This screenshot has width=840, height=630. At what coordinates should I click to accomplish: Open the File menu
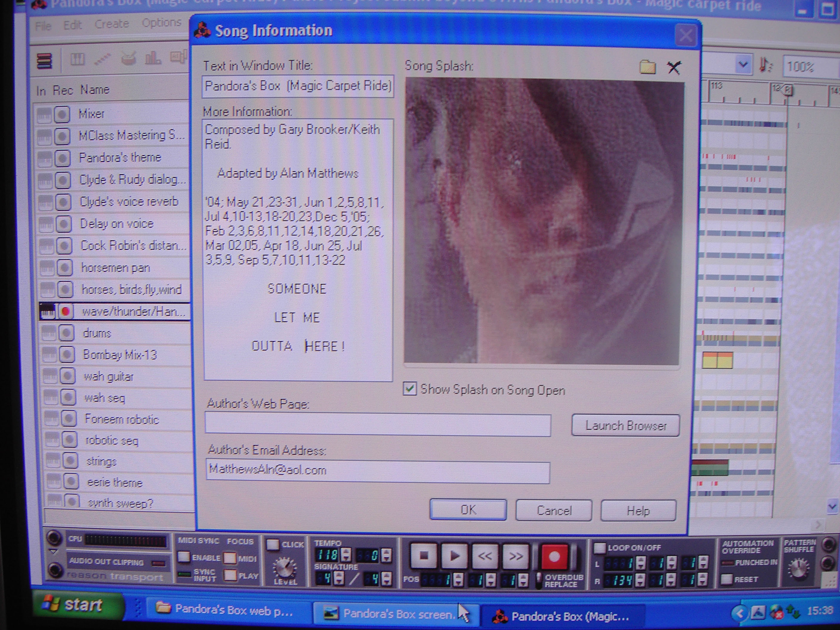[43, 26]
